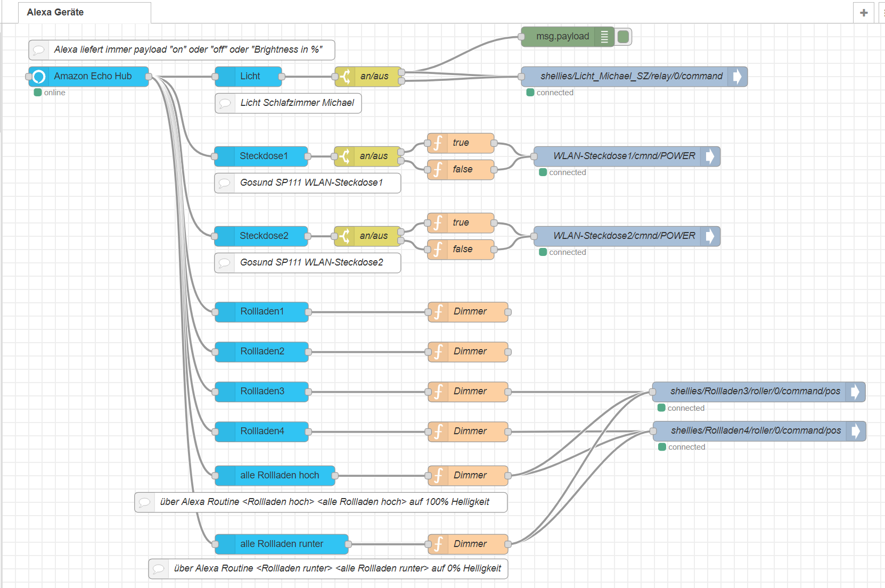Select the WLAN-Steckdose1/cmnd/POWER node label
Viewport: 885px width, 588px height.
point(624,156)
